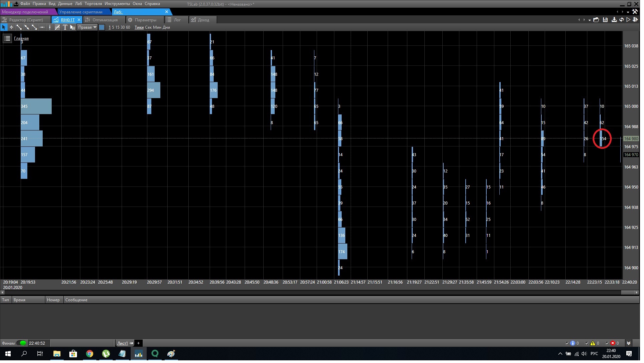Switch to the Оптимизация tab
Screen dimensions: 644x363
click(x=105, y=20)
